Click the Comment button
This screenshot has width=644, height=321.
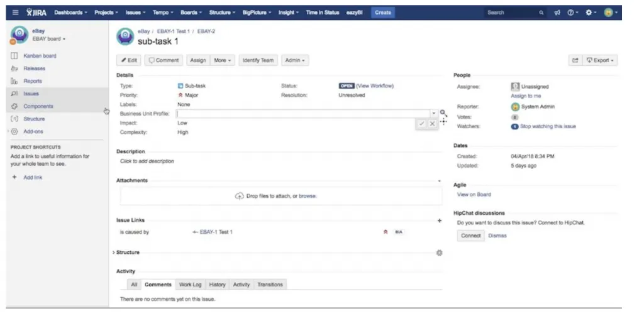pyautogui.click(x=164, y=60)
